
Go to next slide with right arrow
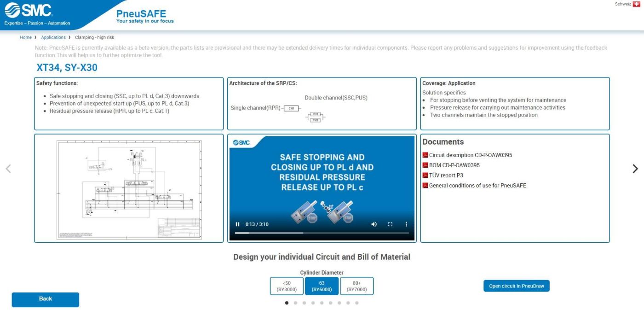pyautogui.click(x=635, y=169)
